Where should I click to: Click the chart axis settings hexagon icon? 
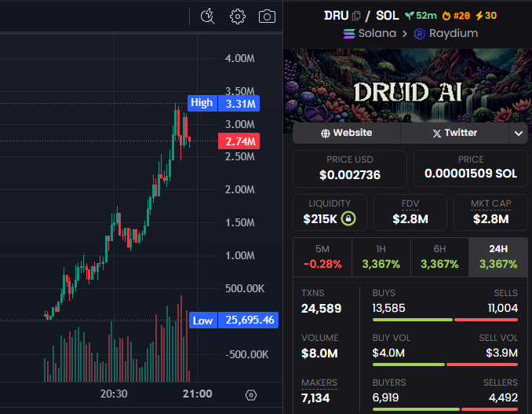(251, 395)
